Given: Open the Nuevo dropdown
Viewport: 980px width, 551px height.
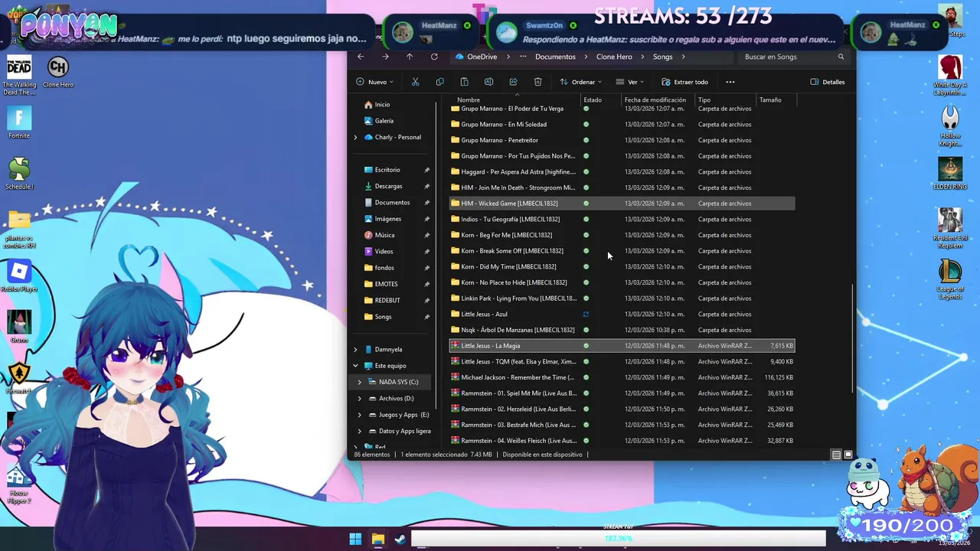Looking at the screenshot, I should pos(374,82).
